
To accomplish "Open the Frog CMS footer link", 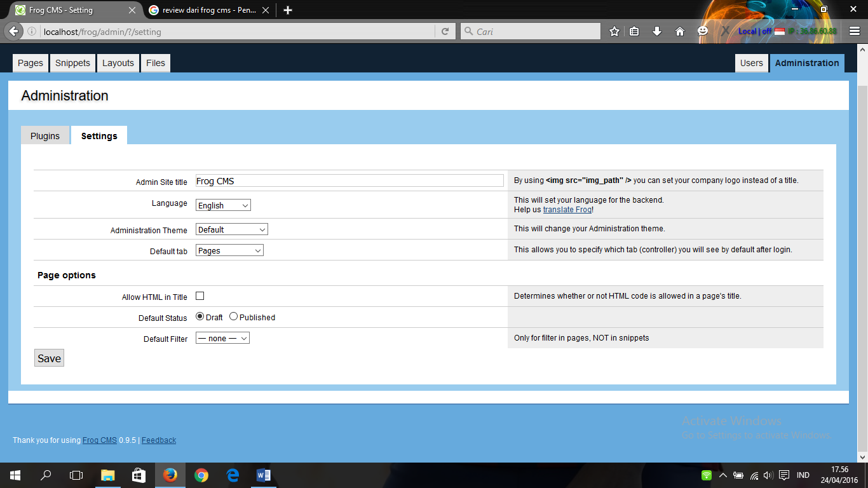I will tap(100, 440).
